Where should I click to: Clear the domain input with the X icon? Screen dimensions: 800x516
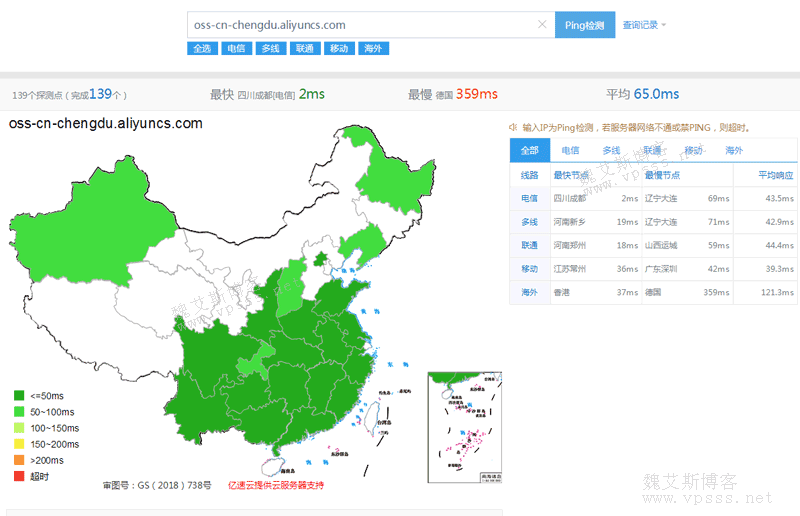[x=542, y=25]
